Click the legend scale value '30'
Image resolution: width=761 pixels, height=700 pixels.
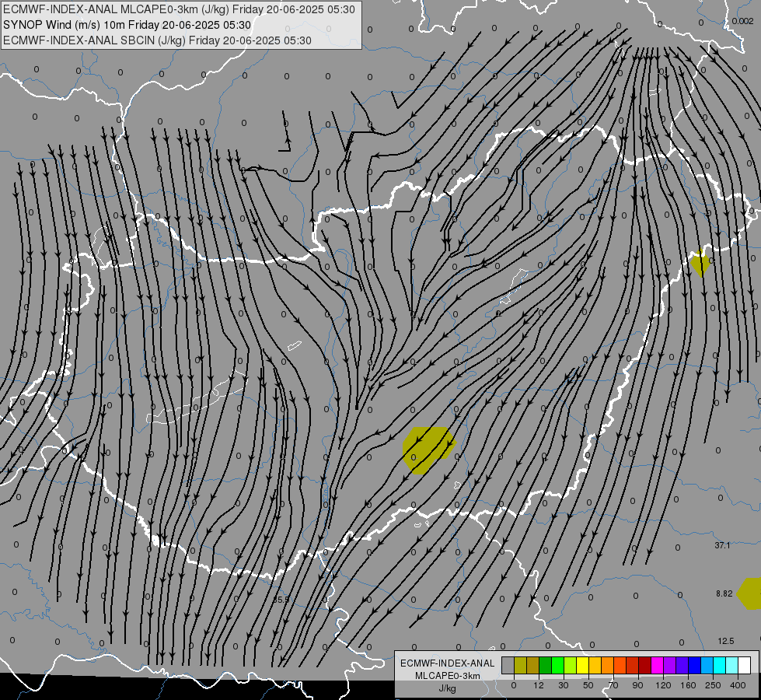(x=563, y=685)
